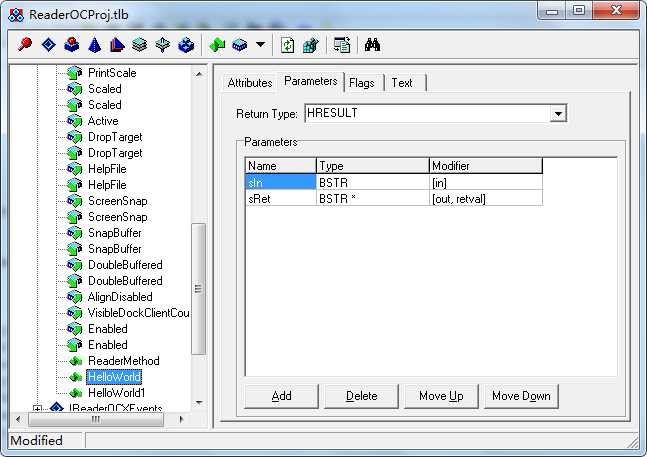Select the HelloWorld method in the tree
The image size is (647, 457).
114,377
